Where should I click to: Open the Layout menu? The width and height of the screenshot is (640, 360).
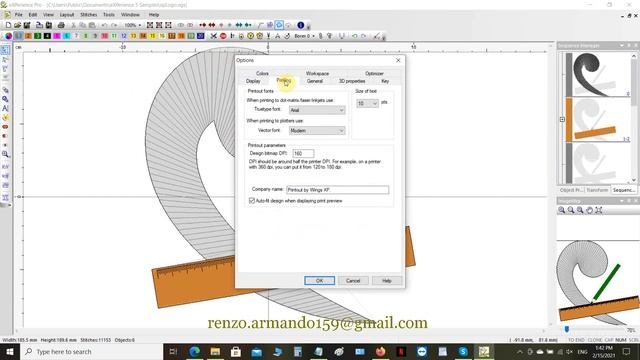point(67,15)
